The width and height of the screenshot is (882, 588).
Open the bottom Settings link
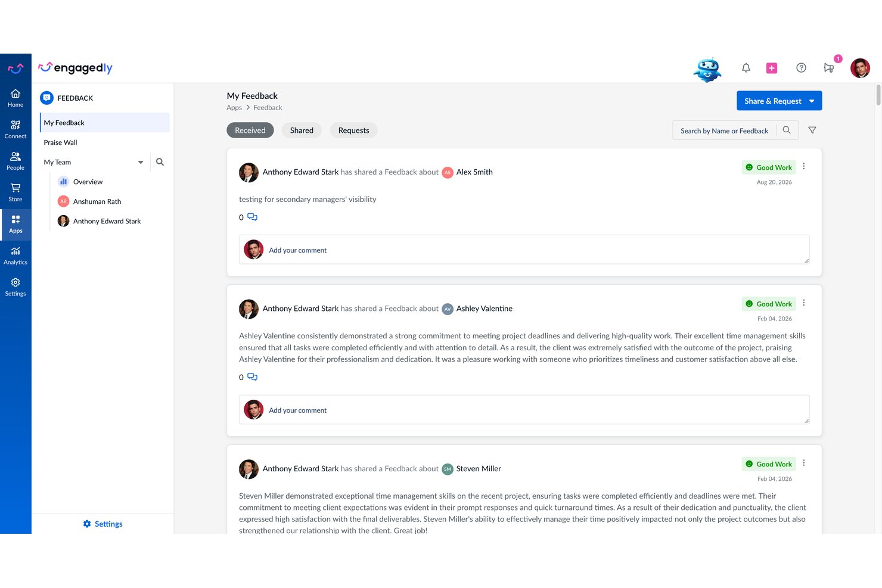[103, 524]
